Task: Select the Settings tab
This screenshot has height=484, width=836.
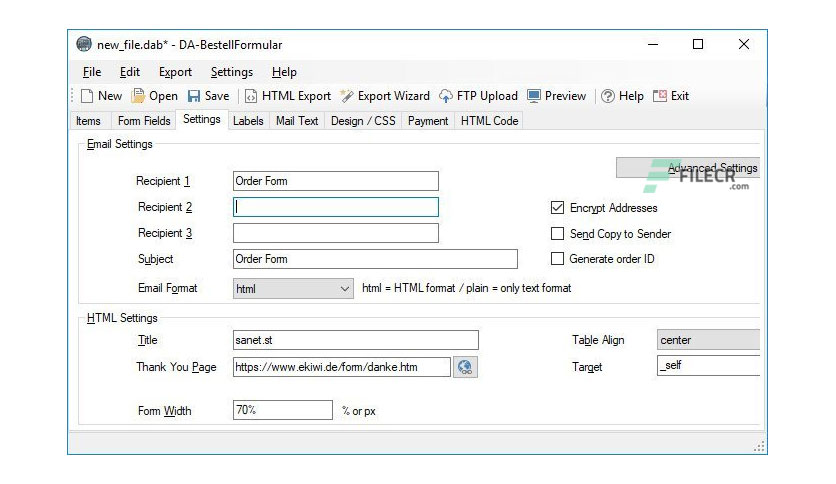Action: [x=202, y=119]
